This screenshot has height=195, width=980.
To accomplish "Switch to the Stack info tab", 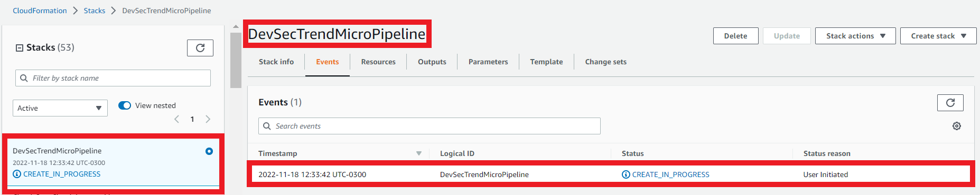I will click(x=276, y=62).
